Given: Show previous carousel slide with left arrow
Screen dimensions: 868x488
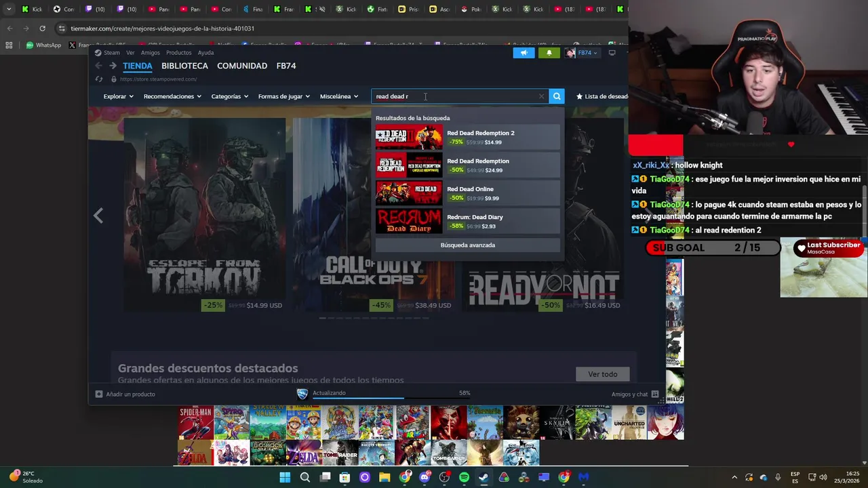Looking at the screenshot, I should 98,216.
